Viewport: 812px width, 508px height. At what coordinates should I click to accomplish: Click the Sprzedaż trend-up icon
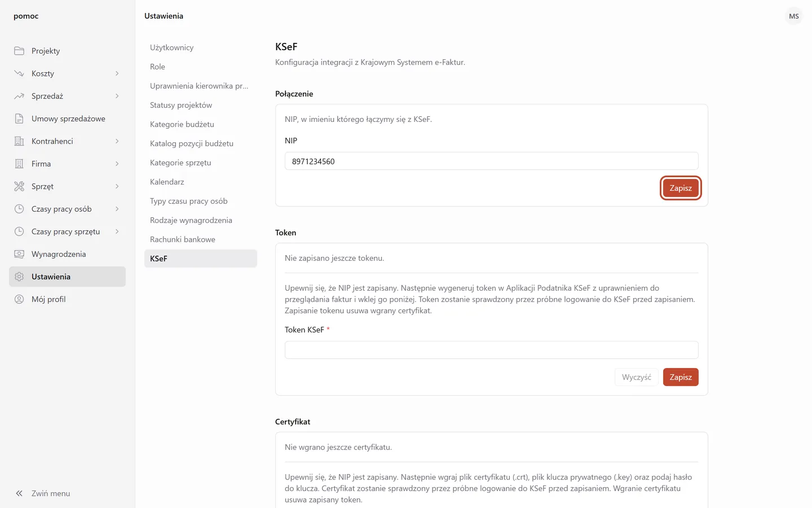(x=19, y=96)
